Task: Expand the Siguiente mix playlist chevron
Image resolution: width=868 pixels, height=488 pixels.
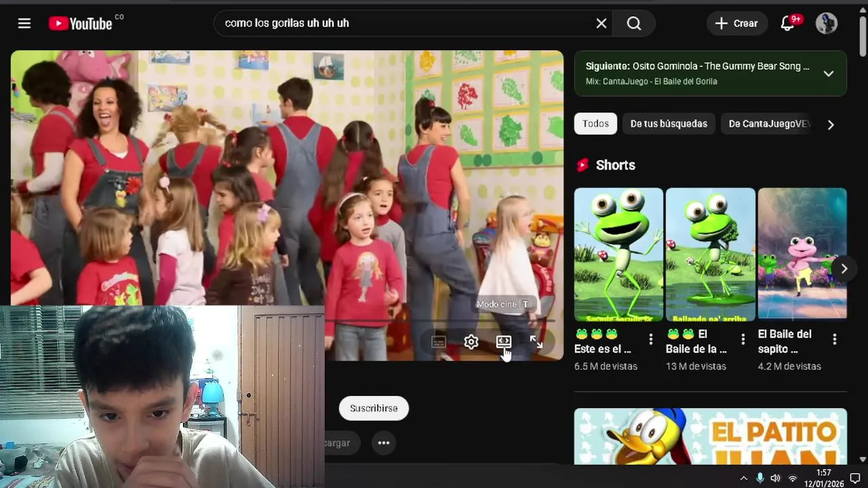Action: pyautogui.click(x=828, y=74)
